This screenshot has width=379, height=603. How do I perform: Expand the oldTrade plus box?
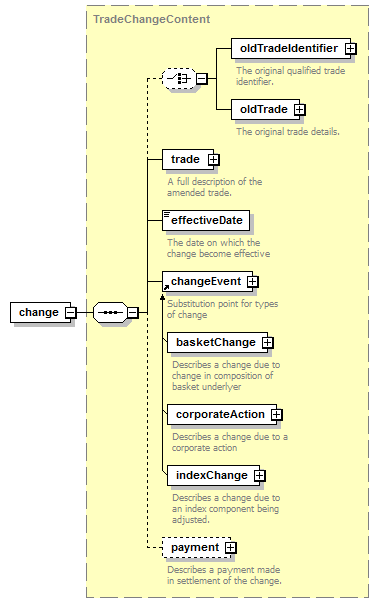pos(299,110)
